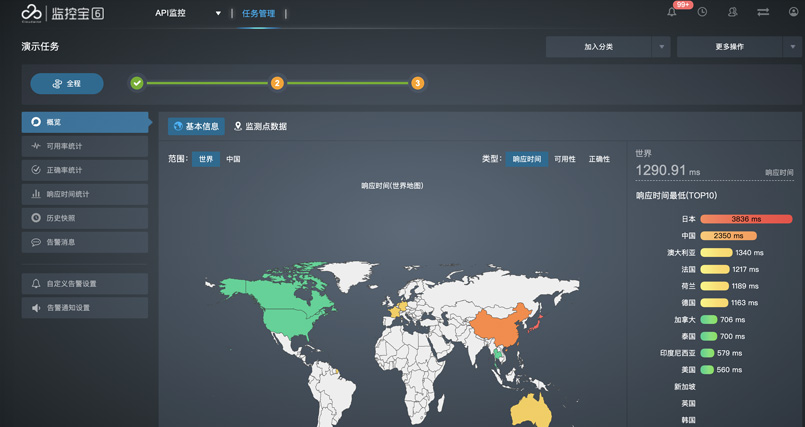
Task: Click Japan on the world map
Action: 535,324
